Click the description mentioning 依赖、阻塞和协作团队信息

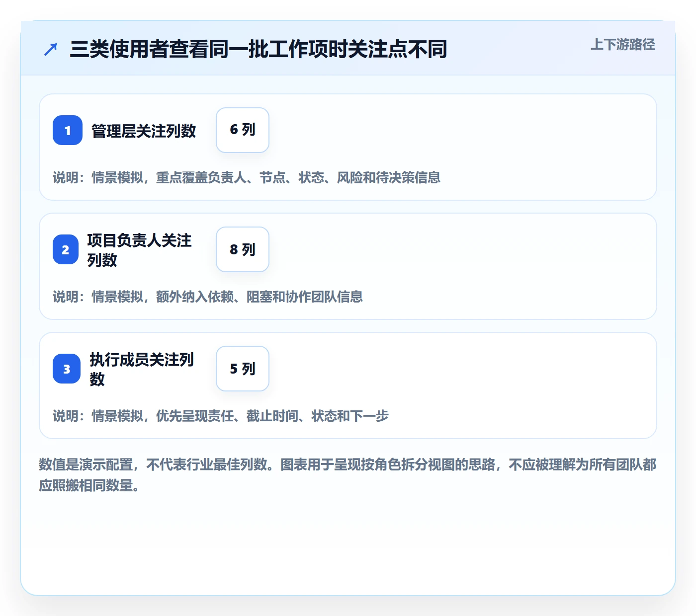(208, 297)
